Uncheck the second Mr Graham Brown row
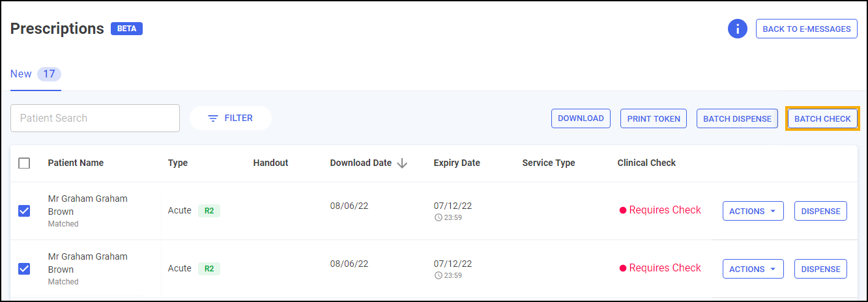 point(24,269)
